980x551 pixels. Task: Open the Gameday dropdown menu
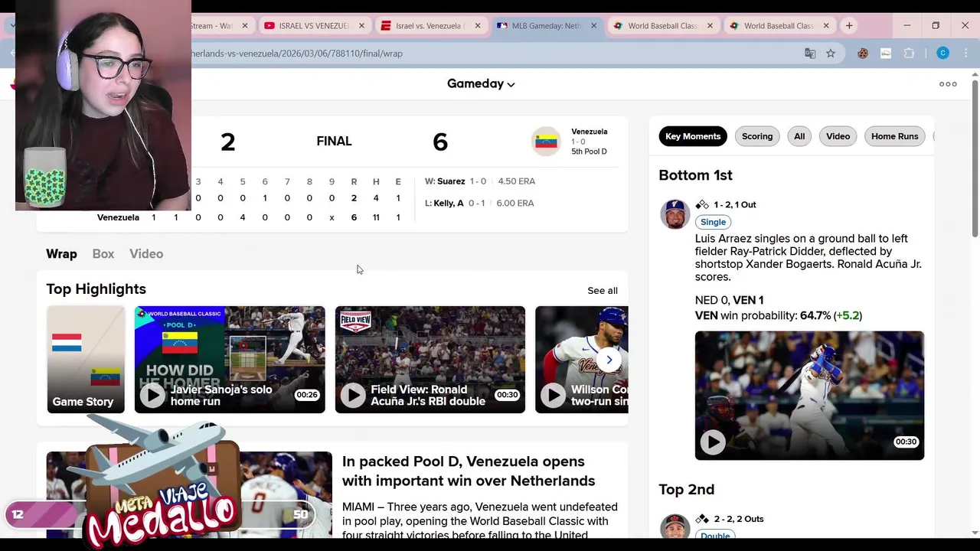click(x=481, y=83)
